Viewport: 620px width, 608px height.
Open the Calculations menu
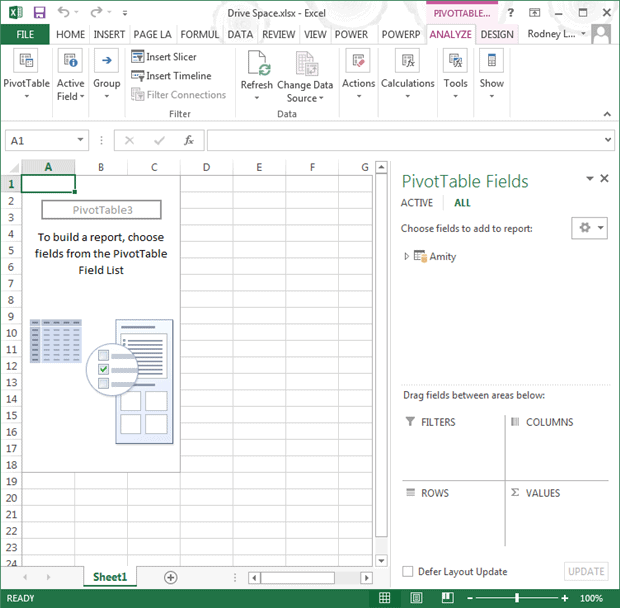click(408, 74)
